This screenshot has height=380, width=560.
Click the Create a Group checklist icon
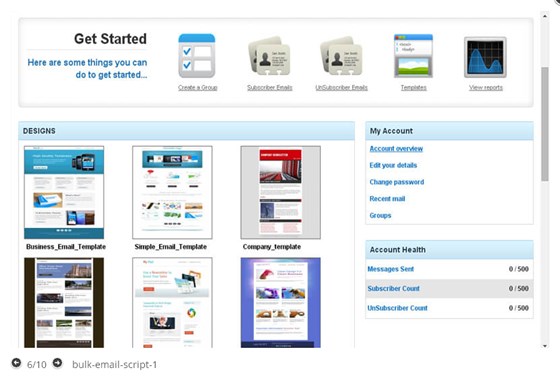197,56
